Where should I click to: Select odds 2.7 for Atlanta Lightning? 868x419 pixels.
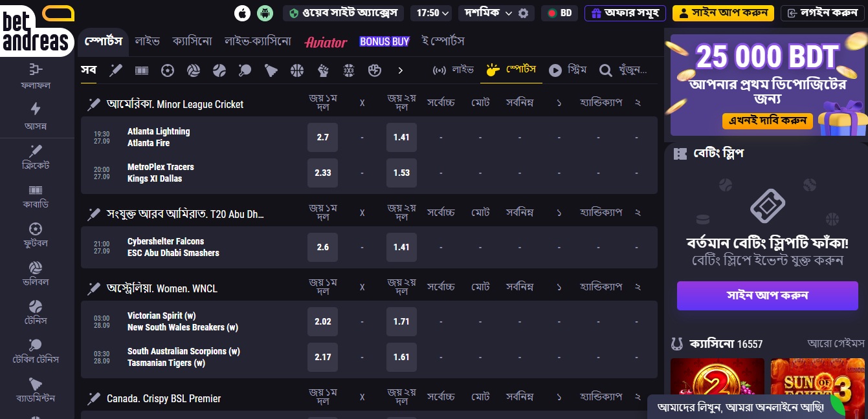322,137
